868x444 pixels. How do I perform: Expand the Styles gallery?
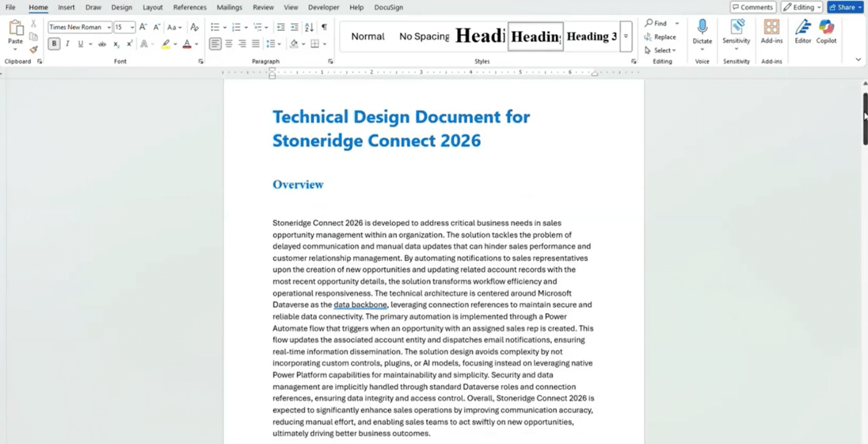[626, 36]
